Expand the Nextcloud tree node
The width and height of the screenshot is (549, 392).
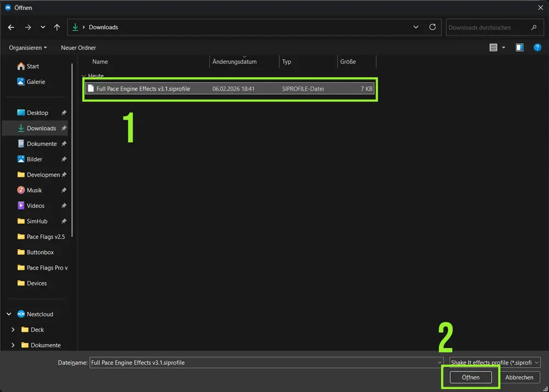(x=8, y=314)
